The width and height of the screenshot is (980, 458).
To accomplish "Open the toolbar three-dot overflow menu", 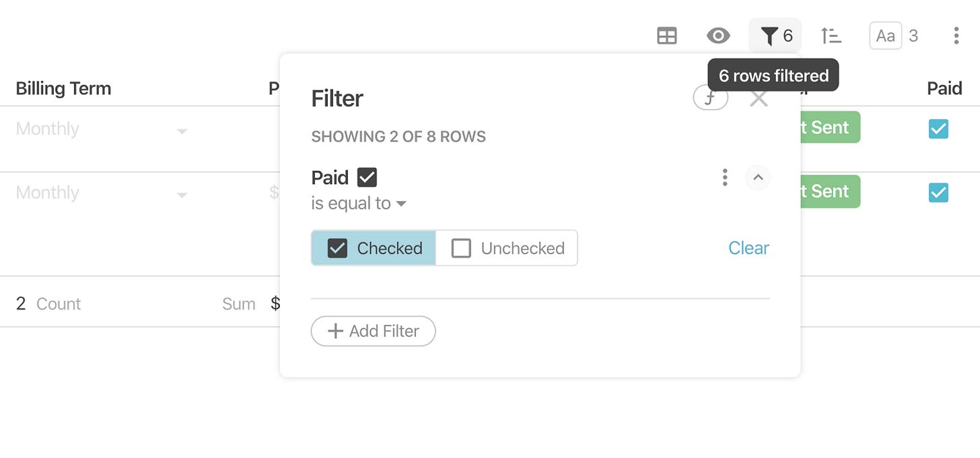I will [x=956, y=36].
